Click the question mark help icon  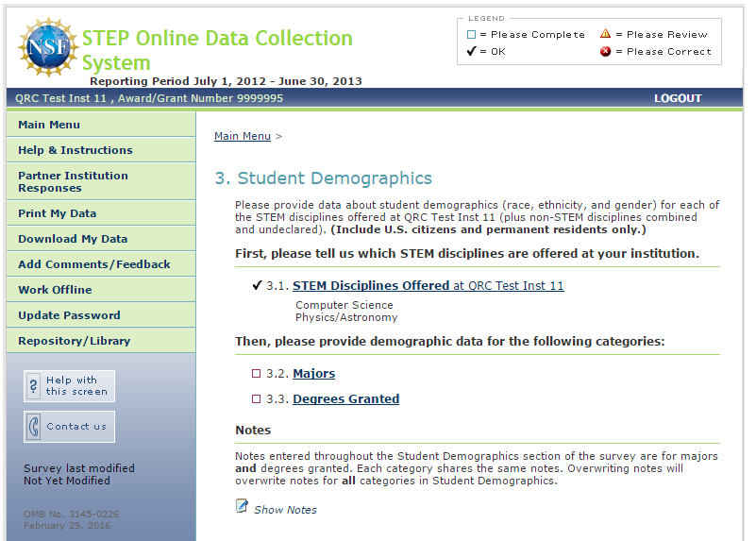(34, 385)
